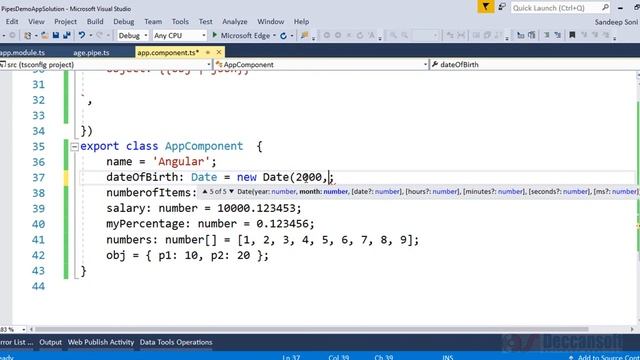The height and width of the screenshot is (360, 640).
Task: Switch to the age.pipe.ts tab
Action: pos(91,53)
